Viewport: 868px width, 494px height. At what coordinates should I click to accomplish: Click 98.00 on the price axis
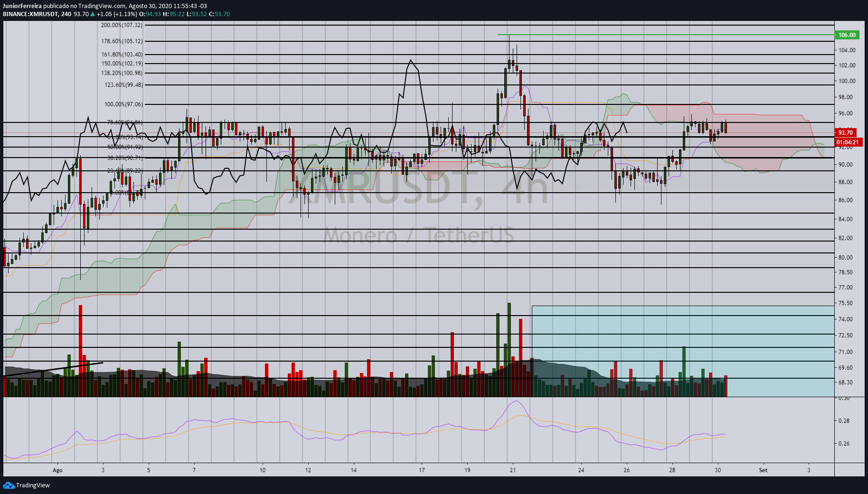845,97
